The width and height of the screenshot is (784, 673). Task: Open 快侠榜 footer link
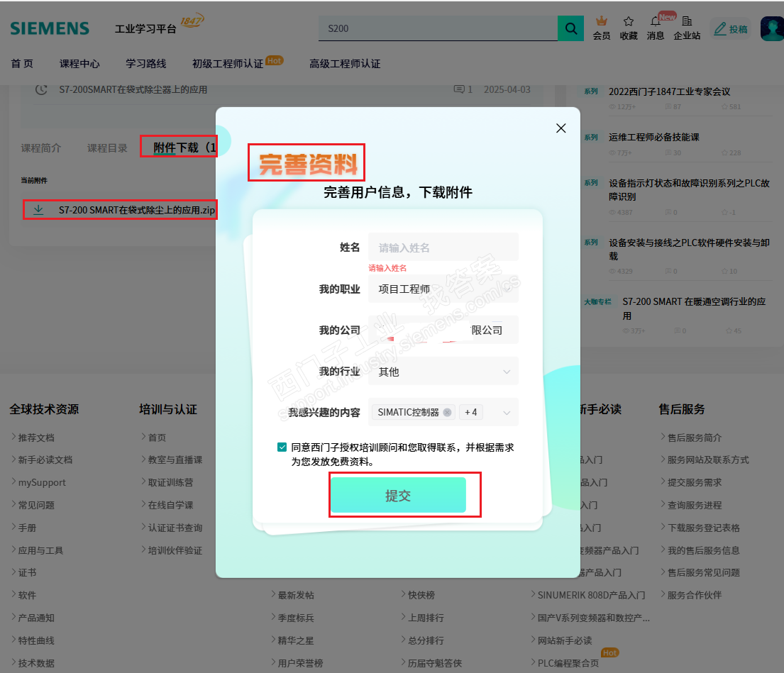click(x=421, y=595)
